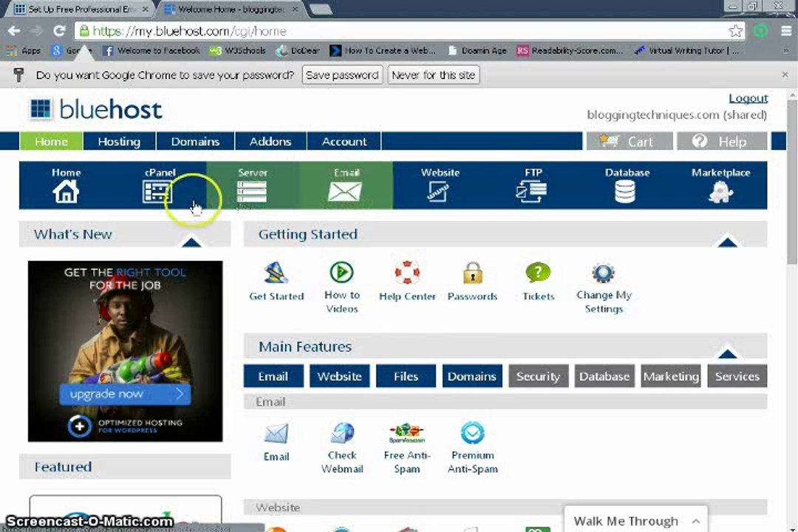Open the Addons menu tab
Screen dimensions: 798x532
click(x=270, y=141)
